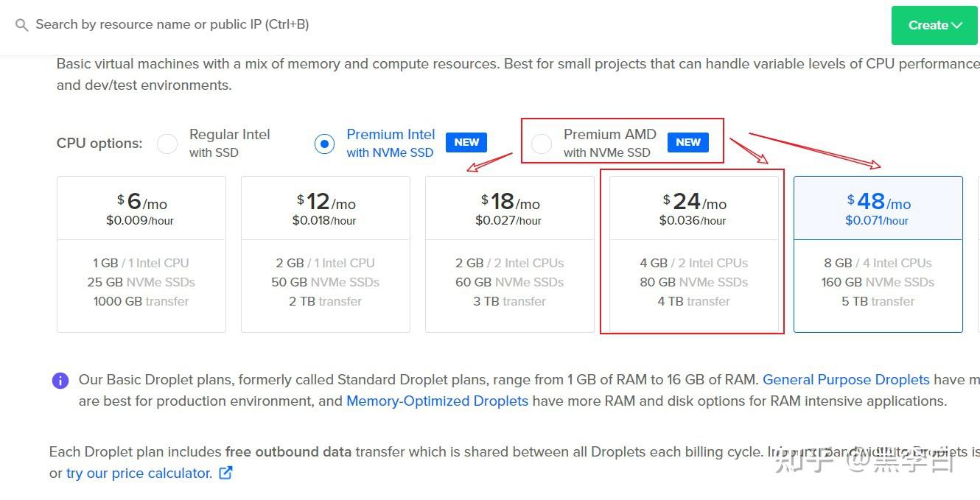Choose the $48/mo plan with 8 GB
This screenshot has height=500, width=980.
pos(878,254)
